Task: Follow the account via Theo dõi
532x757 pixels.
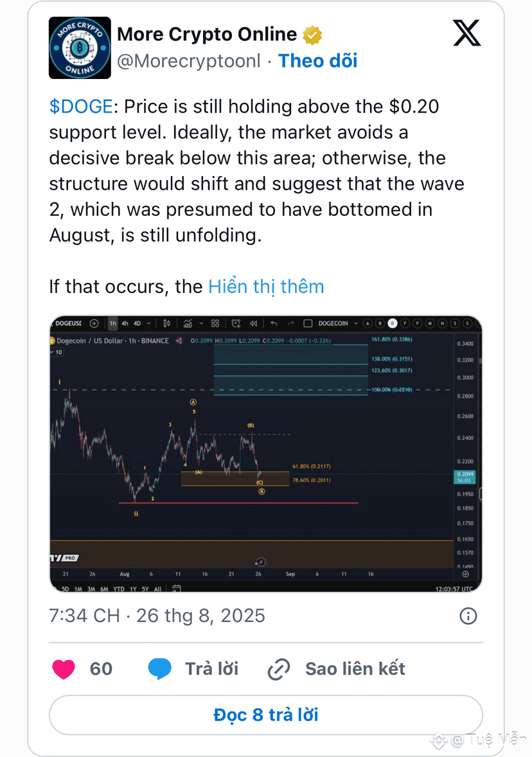Action: pos(317,61)
